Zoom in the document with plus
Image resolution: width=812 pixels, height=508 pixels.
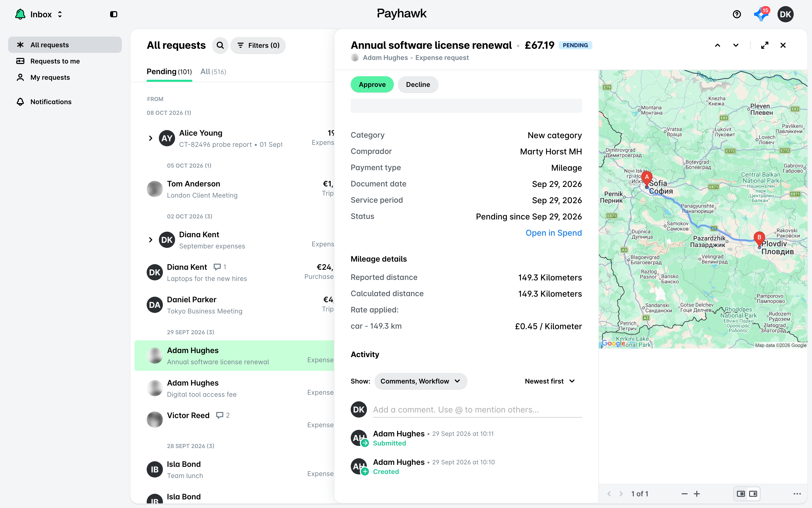pyautogui.click(x=697, y=494)
